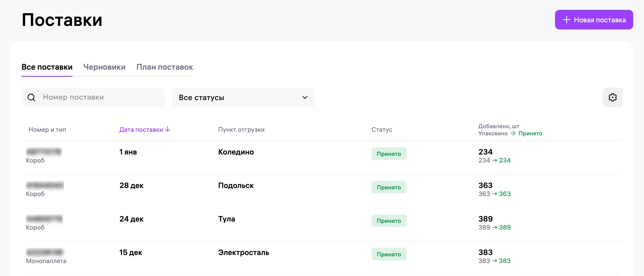
Task: Create a new supply with Новая поставка
Action: click(x=594, y=20)
